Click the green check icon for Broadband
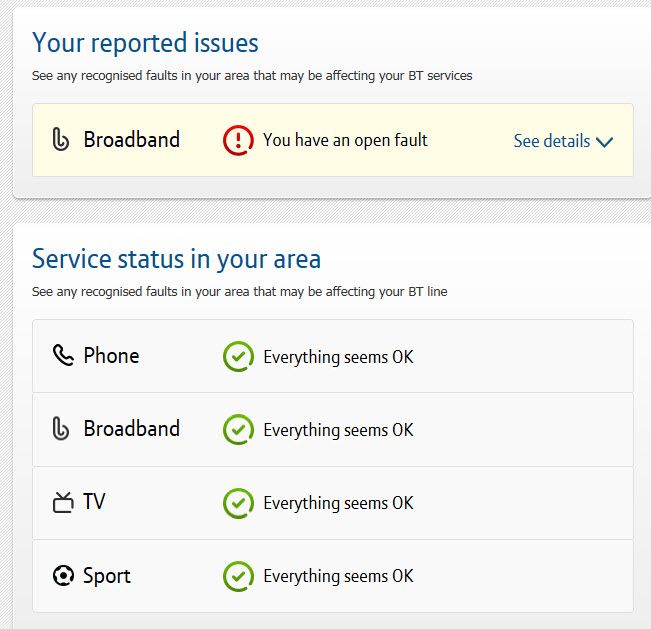Viewport: 651px width, 629px height. click(238, 430)
